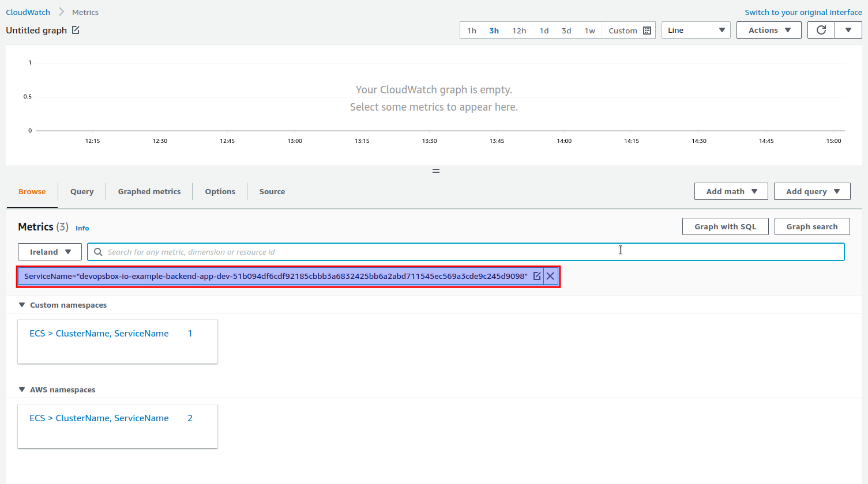
Task: Switch to the Source tab
Action: 272,191
